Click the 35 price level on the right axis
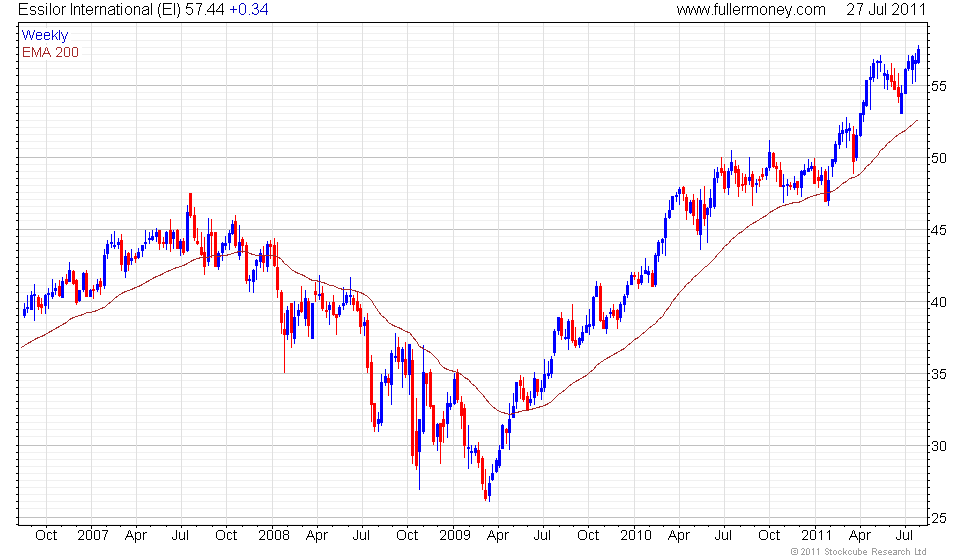 tap(939, 375)
